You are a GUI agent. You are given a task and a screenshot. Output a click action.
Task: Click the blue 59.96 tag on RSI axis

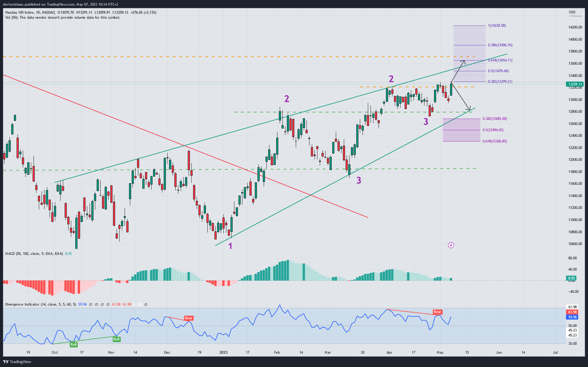572,317
